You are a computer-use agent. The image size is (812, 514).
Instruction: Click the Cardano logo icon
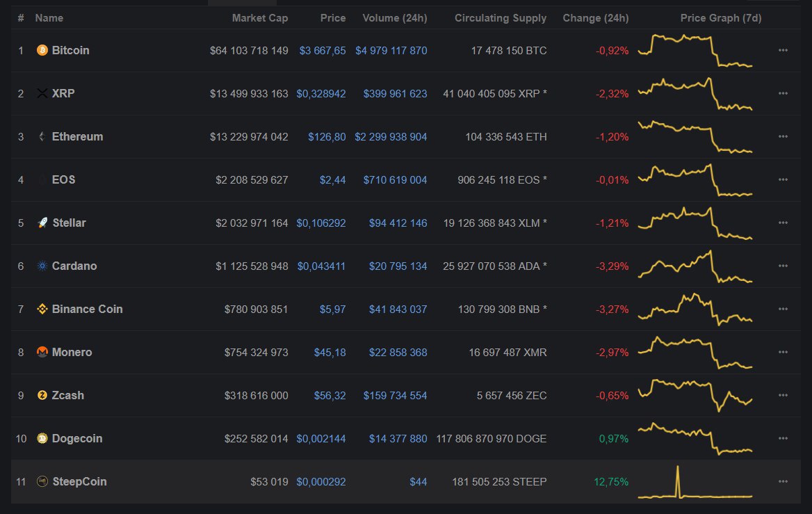[42, 266]
